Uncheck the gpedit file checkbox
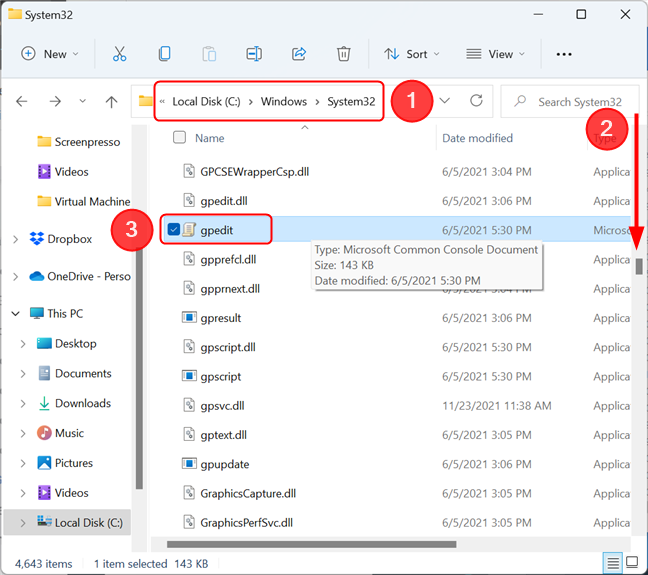This screenshot has height=575, width=648. (174, 230)
